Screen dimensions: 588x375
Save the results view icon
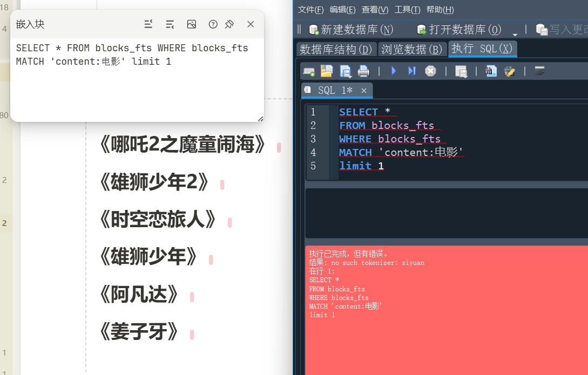coord(461,71)
